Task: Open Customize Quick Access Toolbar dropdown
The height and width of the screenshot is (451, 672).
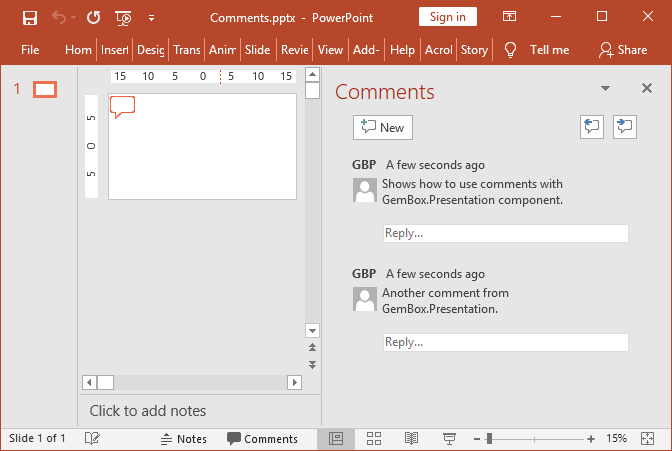Action: tap(151, 17)
